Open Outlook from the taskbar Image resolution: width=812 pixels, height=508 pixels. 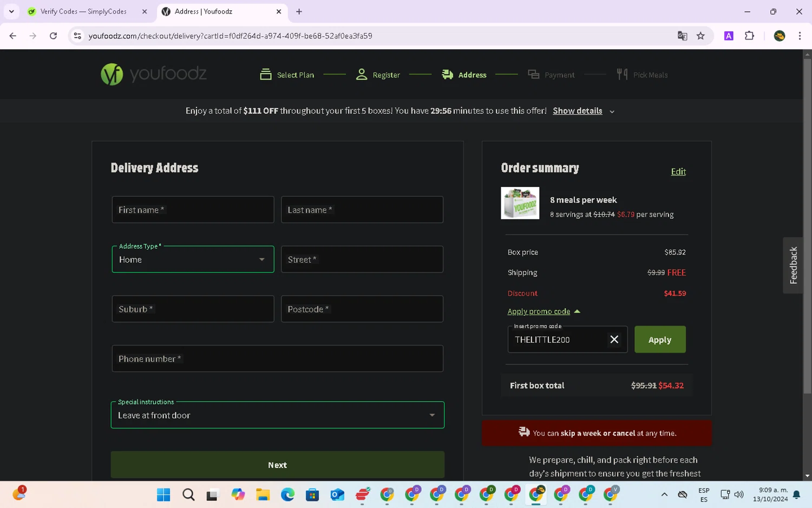point(337,494)
